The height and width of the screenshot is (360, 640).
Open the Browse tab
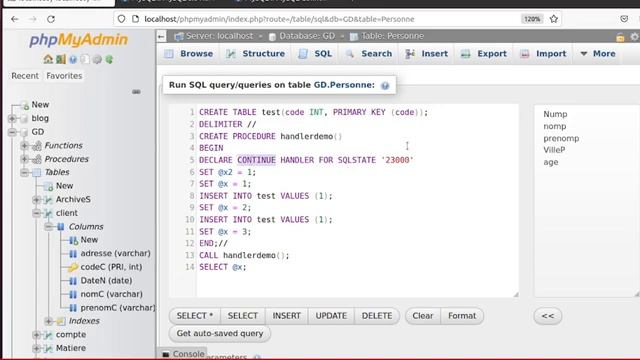pyautogui.click(x=189, y=54)
